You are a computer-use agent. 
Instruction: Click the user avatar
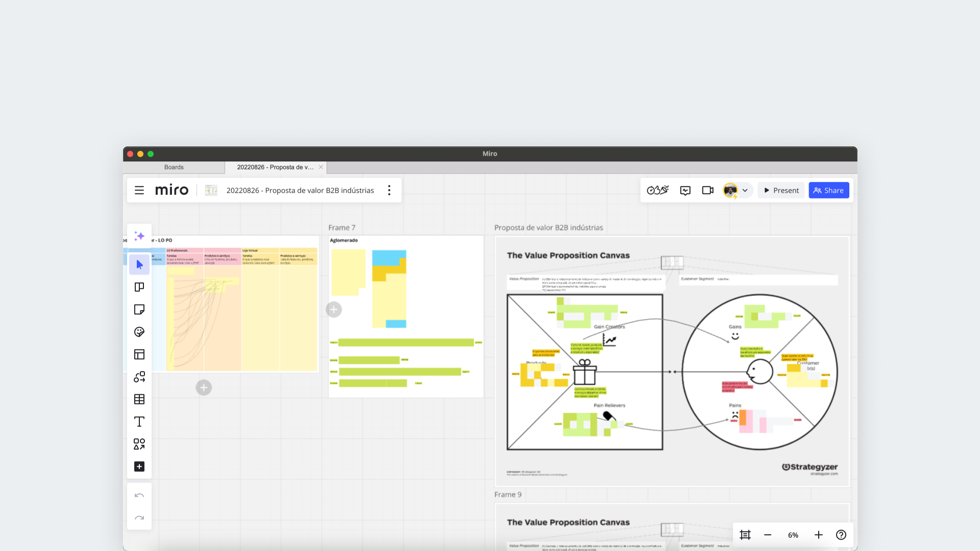click(730, 190)
